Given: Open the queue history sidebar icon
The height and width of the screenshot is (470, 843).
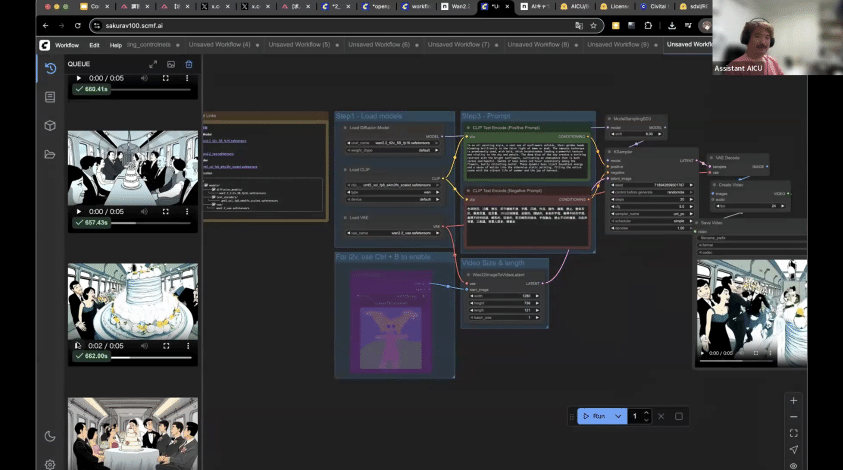Looking at the screenshot, I should click(50, 68).
